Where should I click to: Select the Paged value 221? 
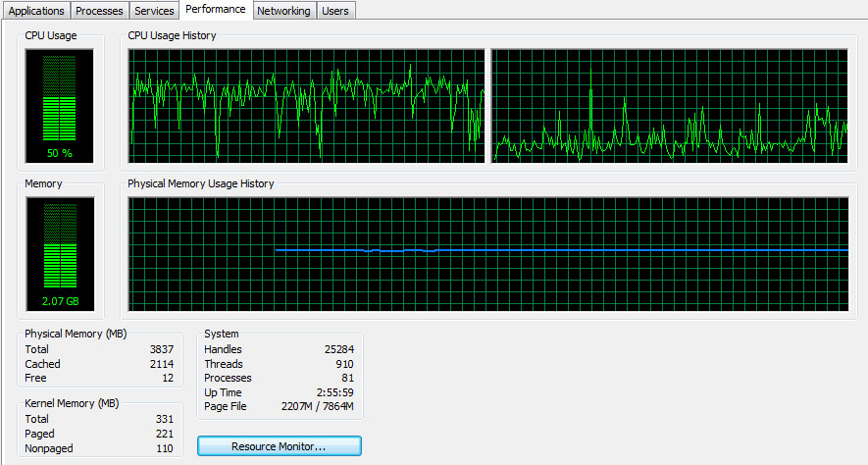(165, 434)
